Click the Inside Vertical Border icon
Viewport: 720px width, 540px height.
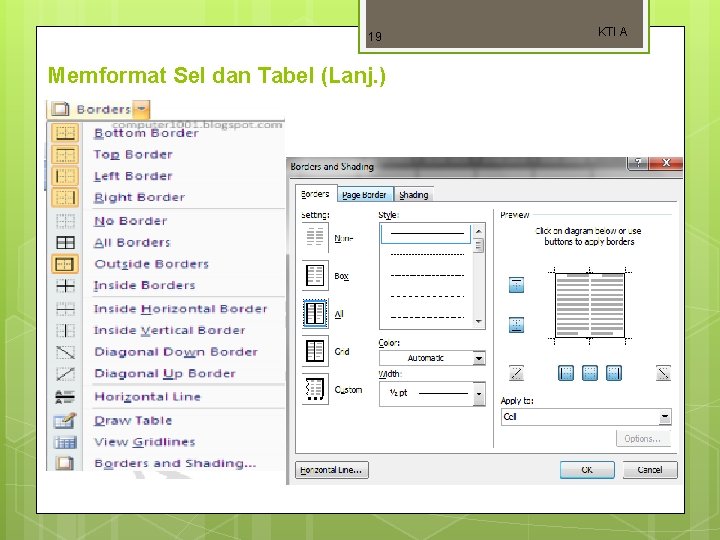tap(65, 330)
